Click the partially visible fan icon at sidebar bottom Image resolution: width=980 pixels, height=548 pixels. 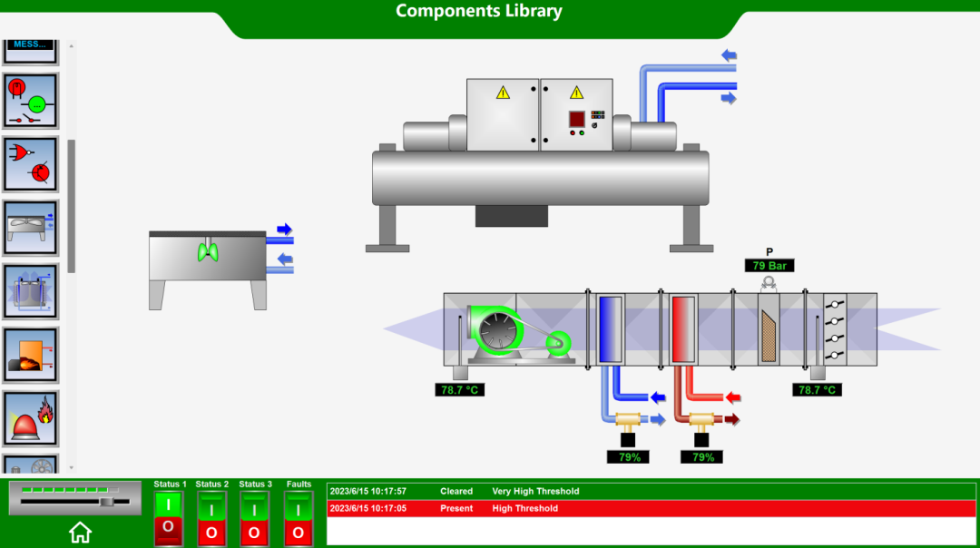pyautogui.click(x=30, y=465)
